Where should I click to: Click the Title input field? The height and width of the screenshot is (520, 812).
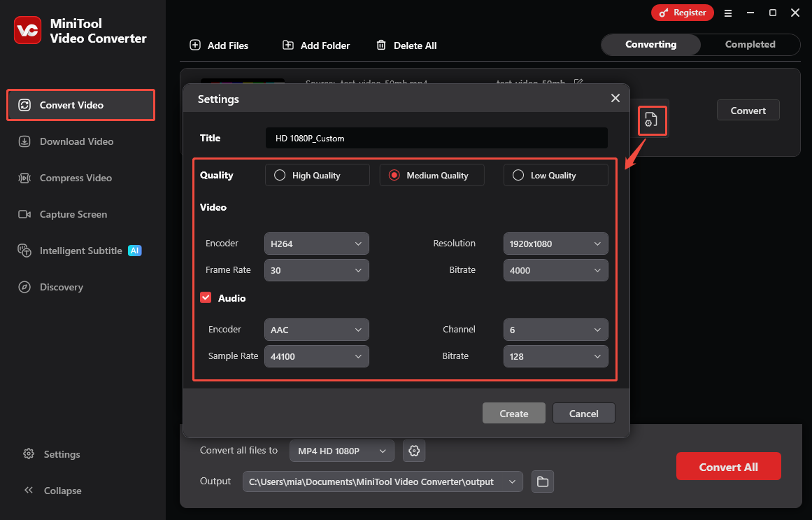(436, 138)
